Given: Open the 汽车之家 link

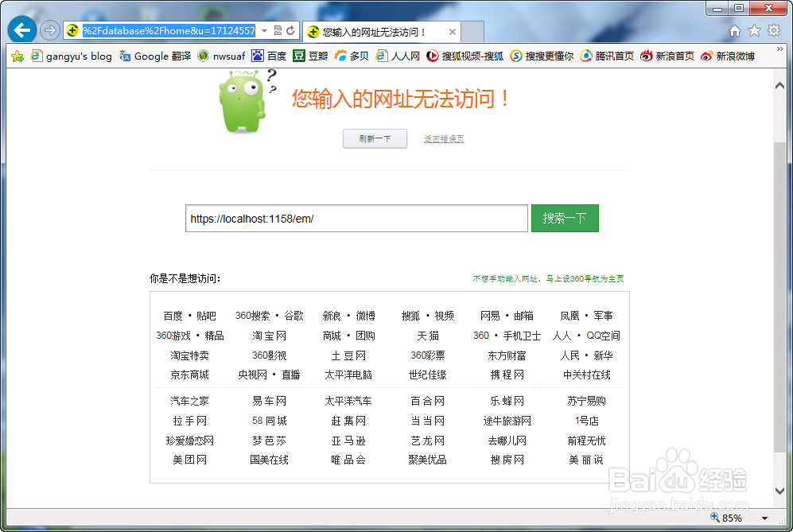Looking at the screenshot, I should click(x=189, y=401).
